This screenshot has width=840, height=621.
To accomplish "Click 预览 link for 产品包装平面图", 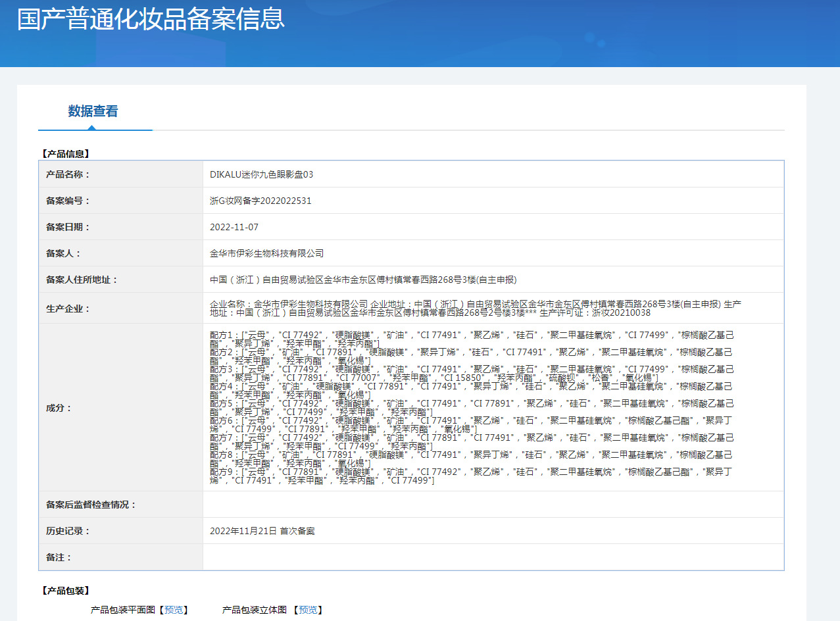I will 174,610.
